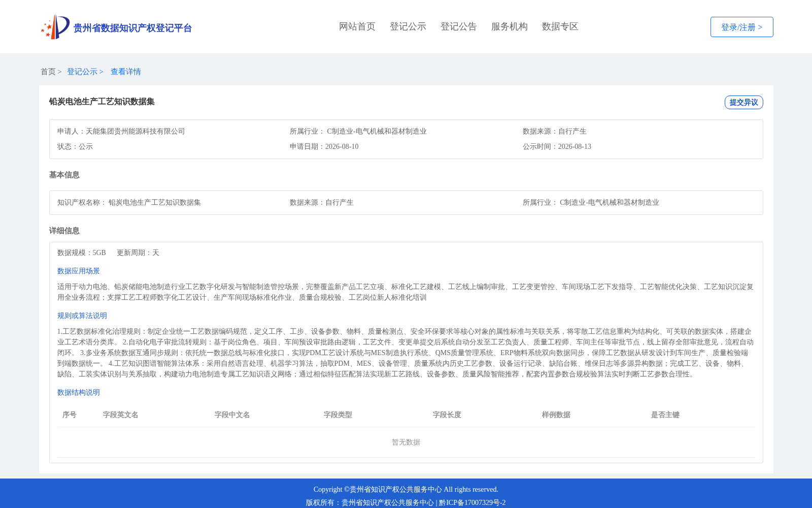Click 数据规模：5GB text
Image resolution: width=812 pixels, height=508 pixels.
point(82,253)
